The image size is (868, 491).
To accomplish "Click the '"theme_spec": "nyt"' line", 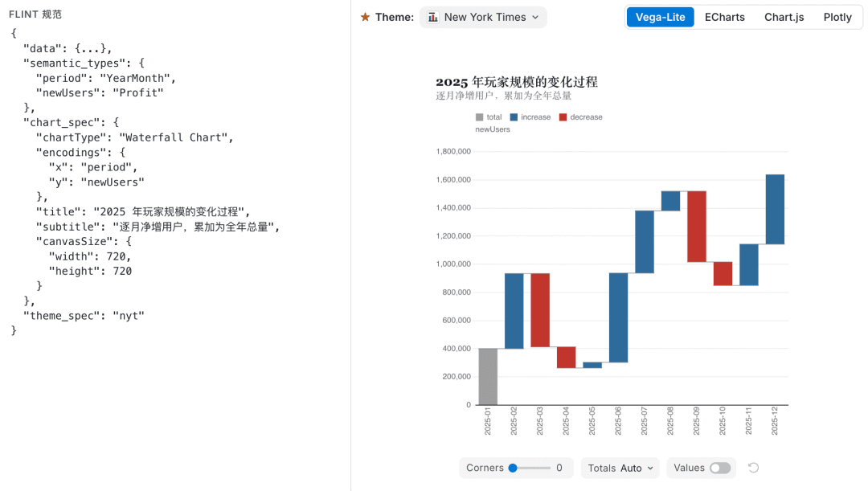I will pos(84,316).
